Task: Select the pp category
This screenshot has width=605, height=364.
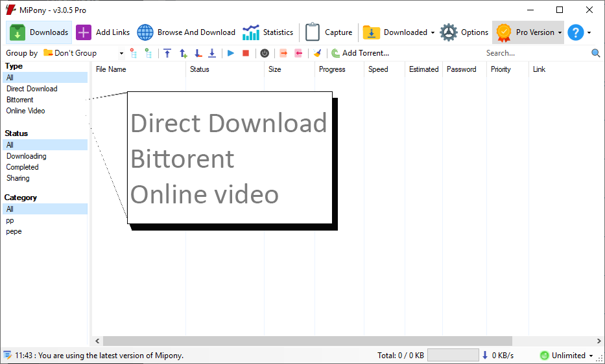Action: tap(10, 221)
